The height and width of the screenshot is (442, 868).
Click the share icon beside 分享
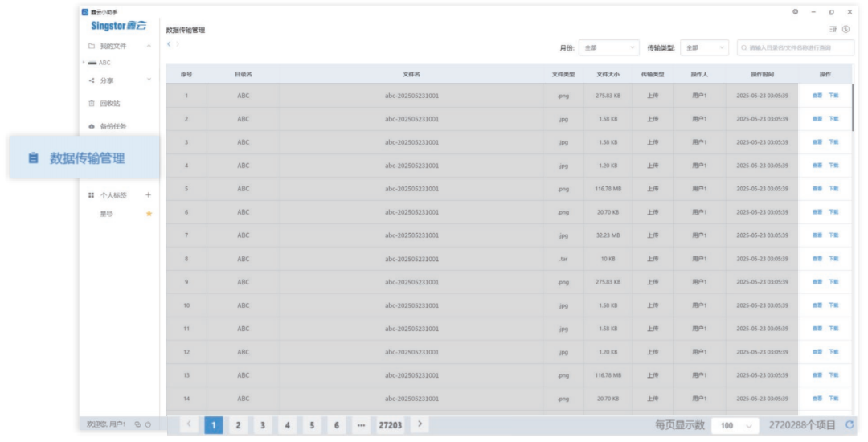click(92, 80)
